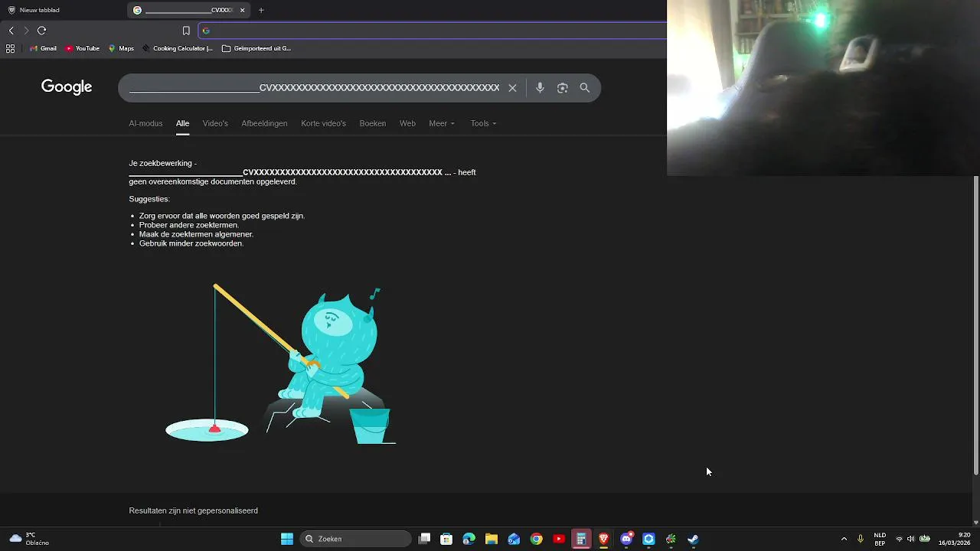
Task: Open File Explorer from taskbar
Action: (x=492, y=539)
